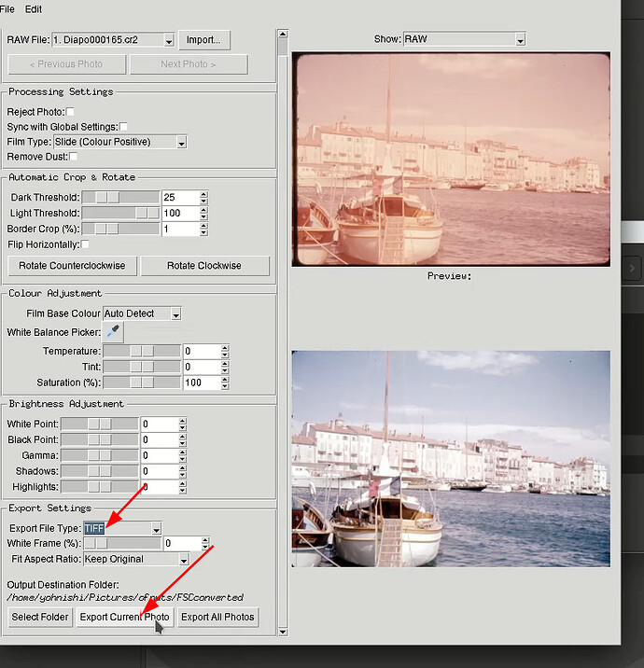Viewport: 644px width, 668px height.
Task: Click the Saturation slider track
Action: (x=140, y=383)
